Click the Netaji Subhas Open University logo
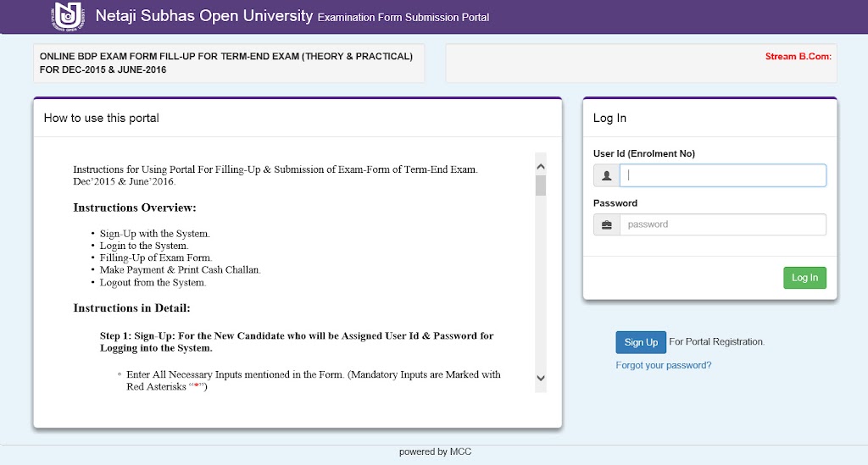The width and height of the screenshot is (868, 465). coord(68,16)
